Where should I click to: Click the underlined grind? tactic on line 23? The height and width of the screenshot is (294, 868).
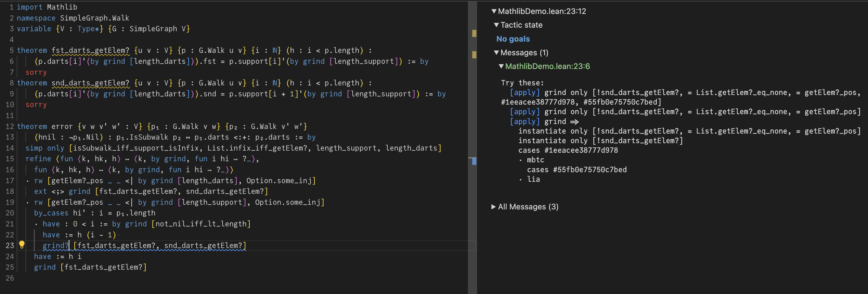pyautogui.click(x=56, y=246)
